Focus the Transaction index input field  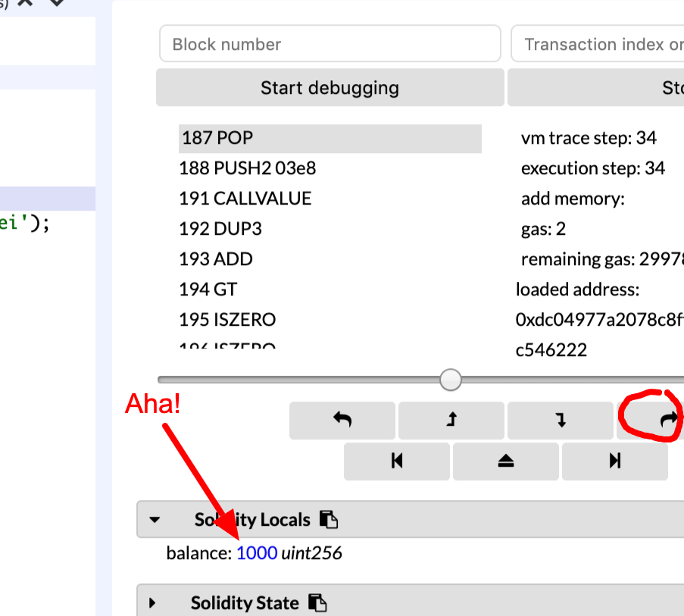point(598,44)
